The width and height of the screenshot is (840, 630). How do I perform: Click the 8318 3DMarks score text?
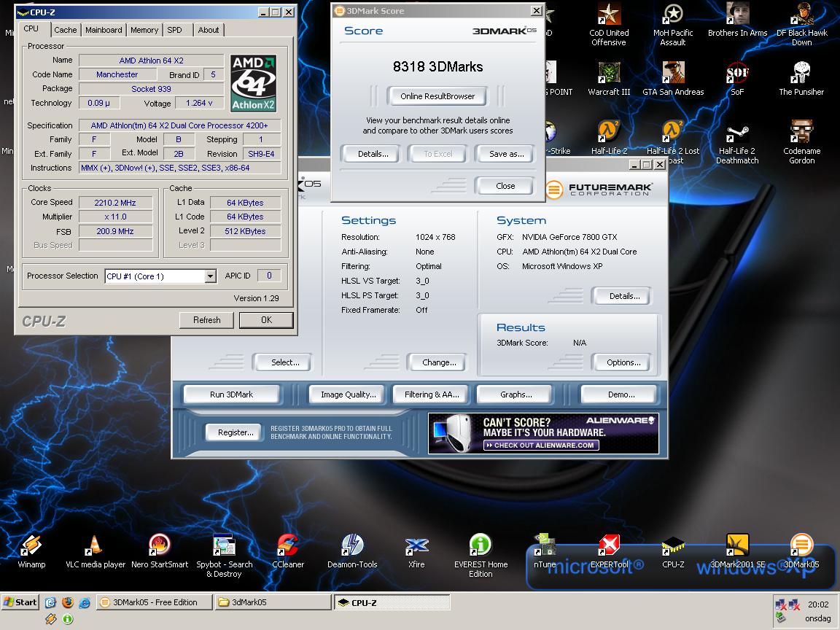437,66
